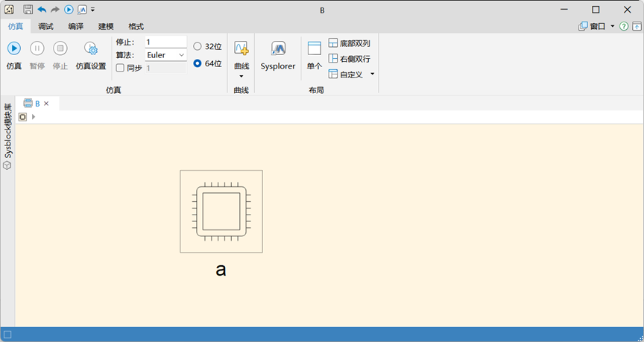Click the 停止 stop button
This screenshot has height=342, width=644.
(60, 55)
